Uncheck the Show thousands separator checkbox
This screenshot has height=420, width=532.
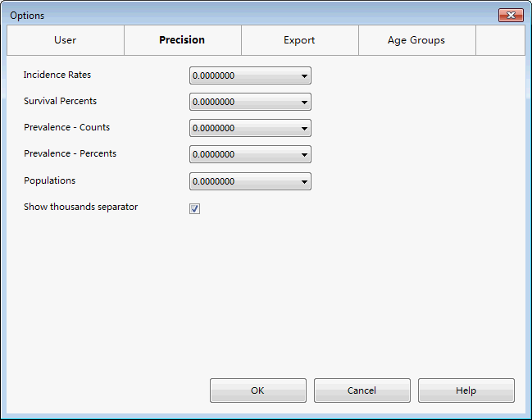tap(195, 208)
